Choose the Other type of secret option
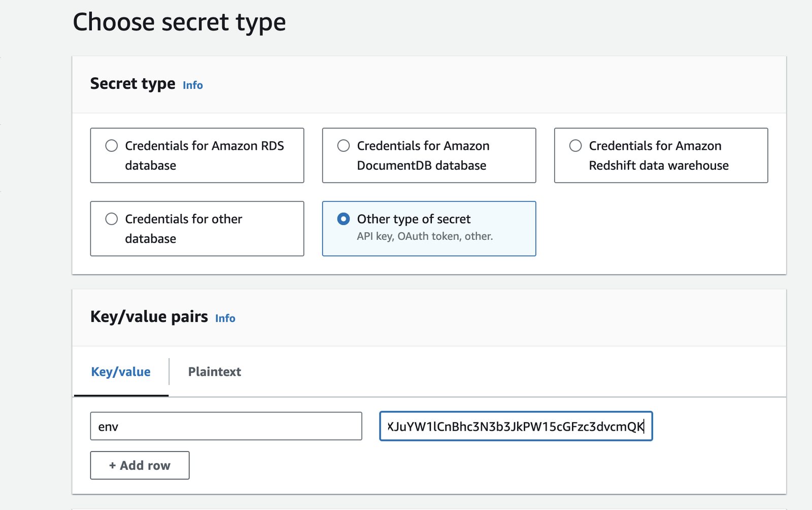The image size is (812, 510). click(344, 218)
